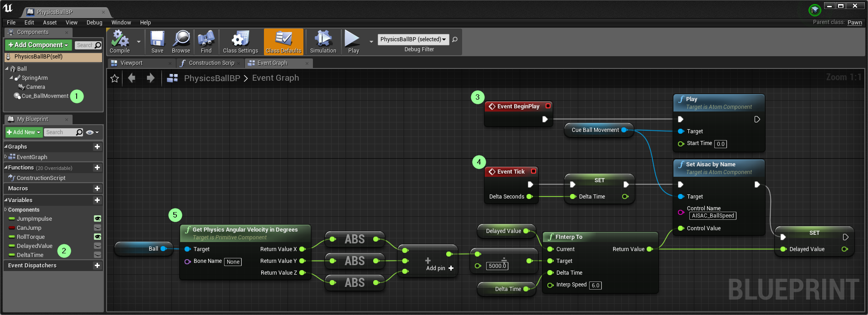Open the Find tool in toolbar
Image resolution: width=868 pixels, height=315 pixels.
coord(206,42)
